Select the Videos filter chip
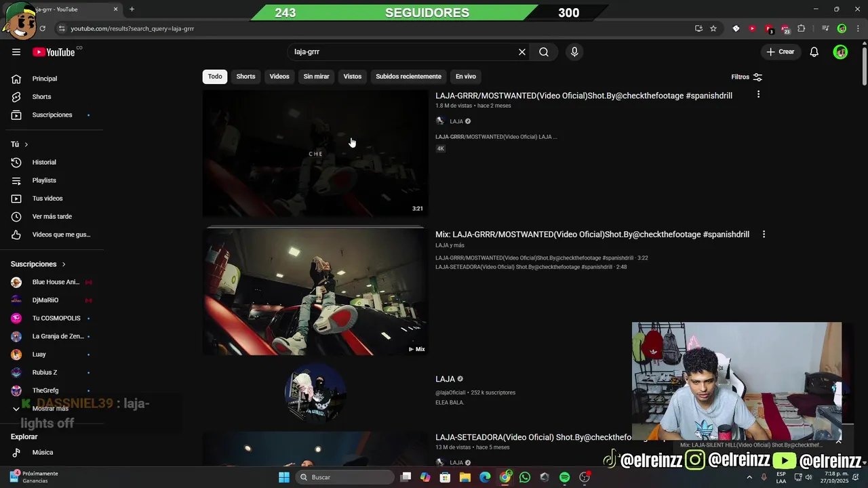Image resolution: width=868 pixels, height=488 pixels. (279, 77)
